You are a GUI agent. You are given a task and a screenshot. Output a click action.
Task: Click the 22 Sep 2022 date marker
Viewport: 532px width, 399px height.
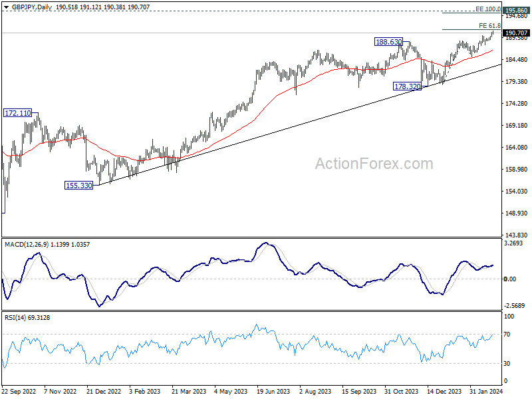[x=19, y=391]
